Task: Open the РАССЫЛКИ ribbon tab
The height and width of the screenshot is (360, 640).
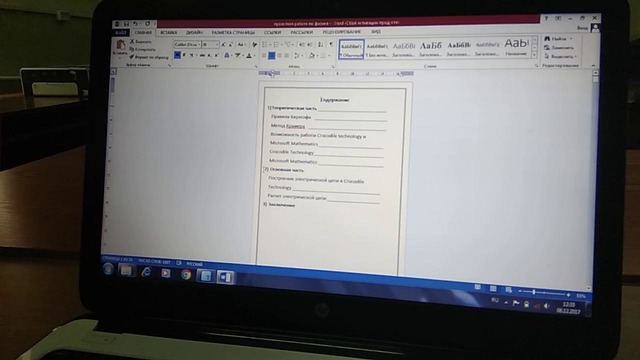Action: [302, 32]
